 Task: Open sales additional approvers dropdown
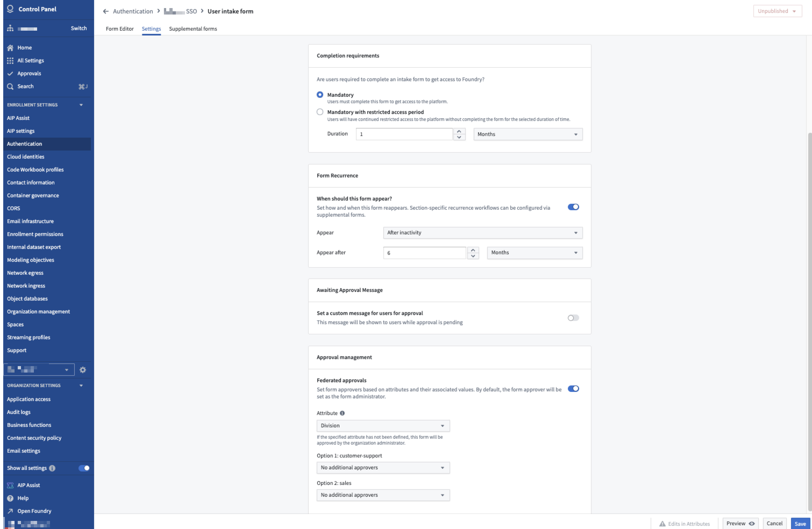pyautogui.click(x=383, y=495)
